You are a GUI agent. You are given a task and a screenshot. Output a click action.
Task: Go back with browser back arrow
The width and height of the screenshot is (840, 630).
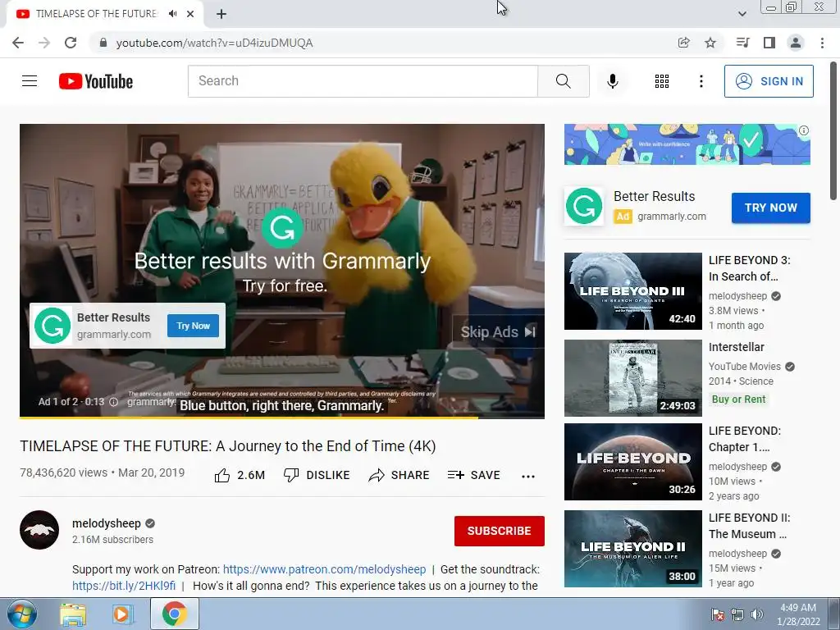(x=18, y=43)
